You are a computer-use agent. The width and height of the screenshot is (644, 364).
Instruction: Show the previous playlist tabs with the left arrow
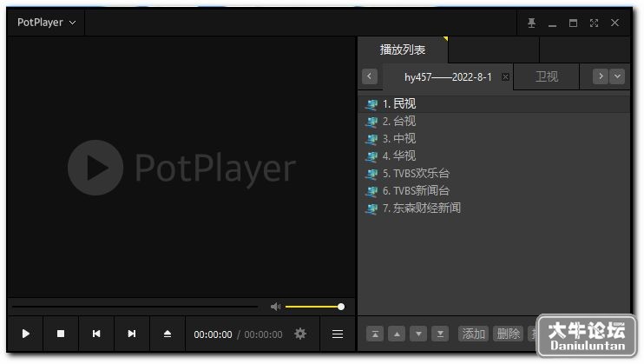point(370,76)
